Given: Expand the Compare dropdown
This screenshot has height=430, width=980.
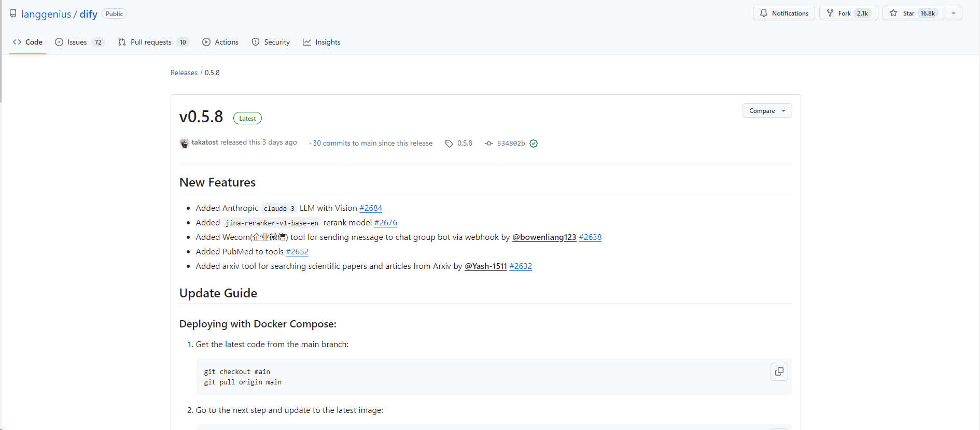Looking at the screenshot, I should point(767,111).
